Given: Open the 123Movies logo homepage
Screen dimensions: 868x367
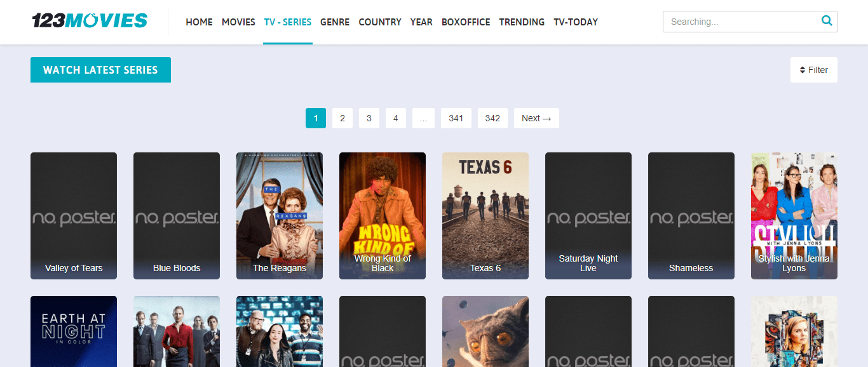Looking at the screenshot, I should pyautogui.click(x=90, y=21).
